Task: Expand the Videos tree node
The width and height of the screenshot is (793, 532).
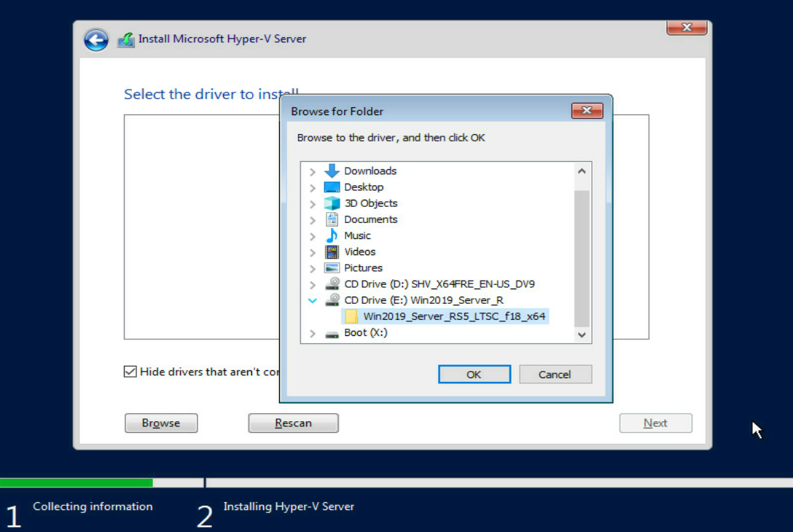Action: tap(313, 253)
